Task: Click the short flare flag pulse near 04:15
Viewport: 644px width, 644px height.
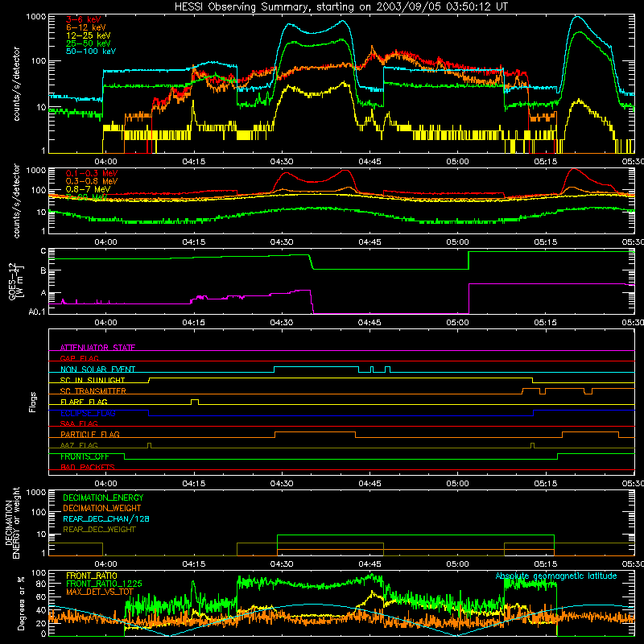Action: [195, 402]
